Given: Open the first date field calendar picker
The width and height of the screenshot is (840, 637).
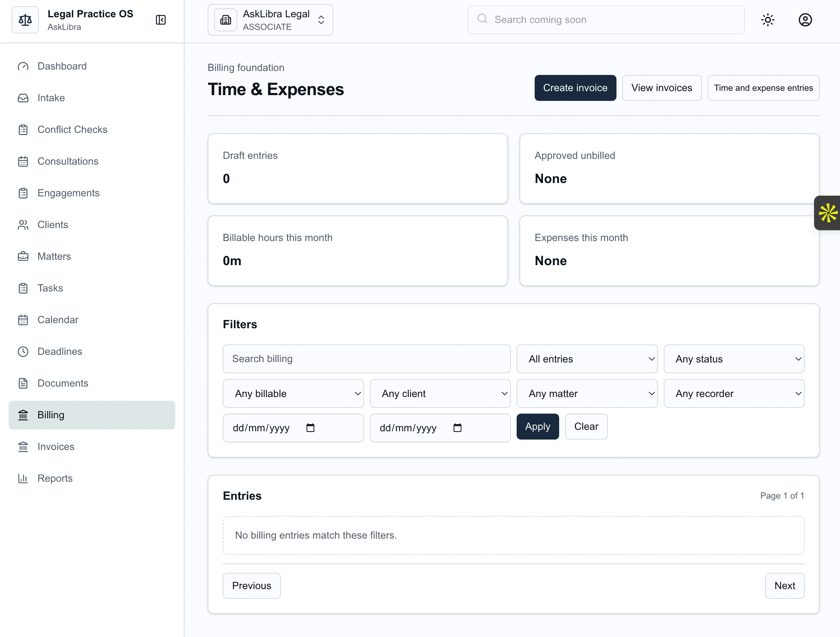Looking at the screenshot, I should [x=310, y=428].
